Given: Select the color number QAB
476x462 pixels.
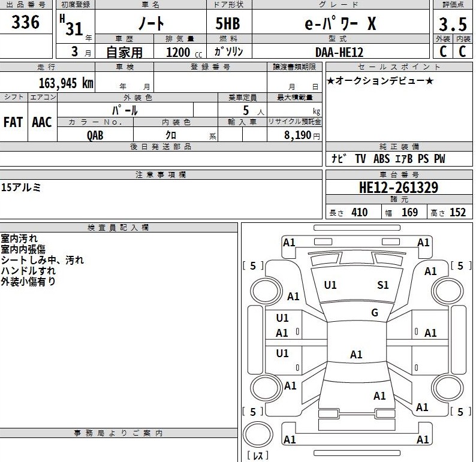Looking at the screenshot, I should [x=95, y=135].
